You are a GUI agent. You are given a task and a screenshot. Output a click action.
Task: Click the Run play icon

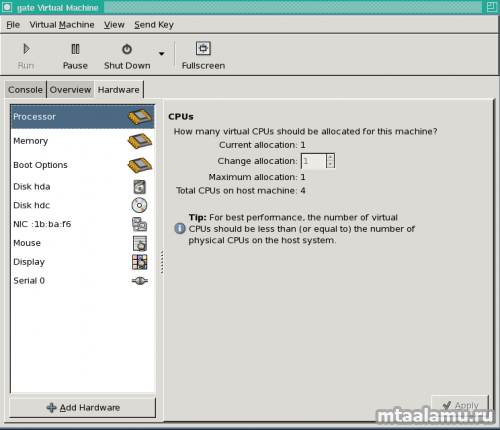coord(26,49)
